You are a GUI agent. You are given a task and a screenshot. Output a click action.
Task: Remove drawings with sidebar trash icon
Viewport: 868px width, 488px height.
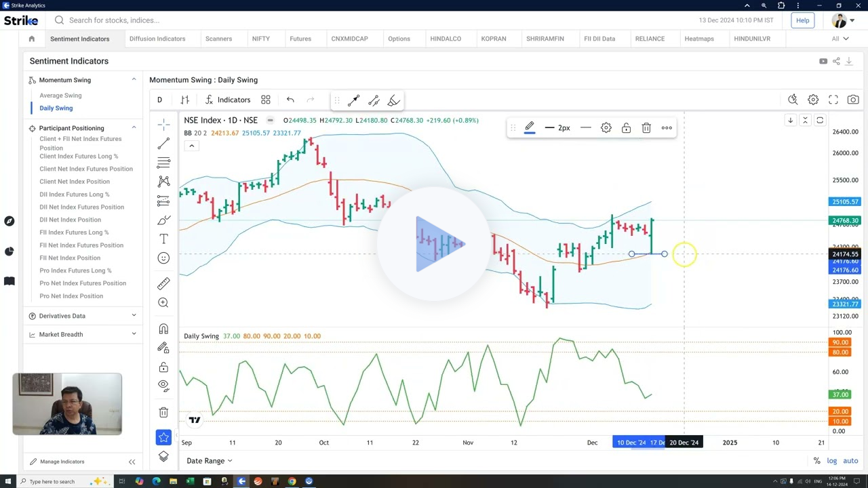[163, 412]
